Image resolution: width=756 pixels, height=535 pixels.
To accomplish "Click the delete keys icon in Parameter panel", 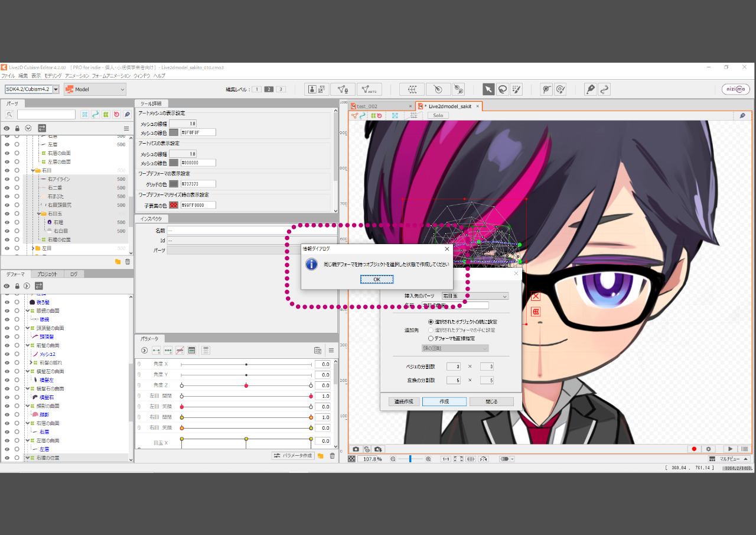I will point(180,350).
